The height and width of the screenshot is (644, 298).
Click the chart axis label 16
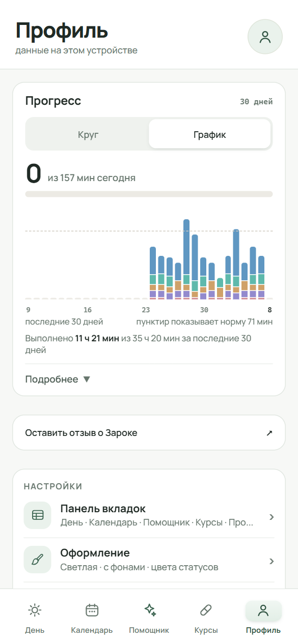88,310
